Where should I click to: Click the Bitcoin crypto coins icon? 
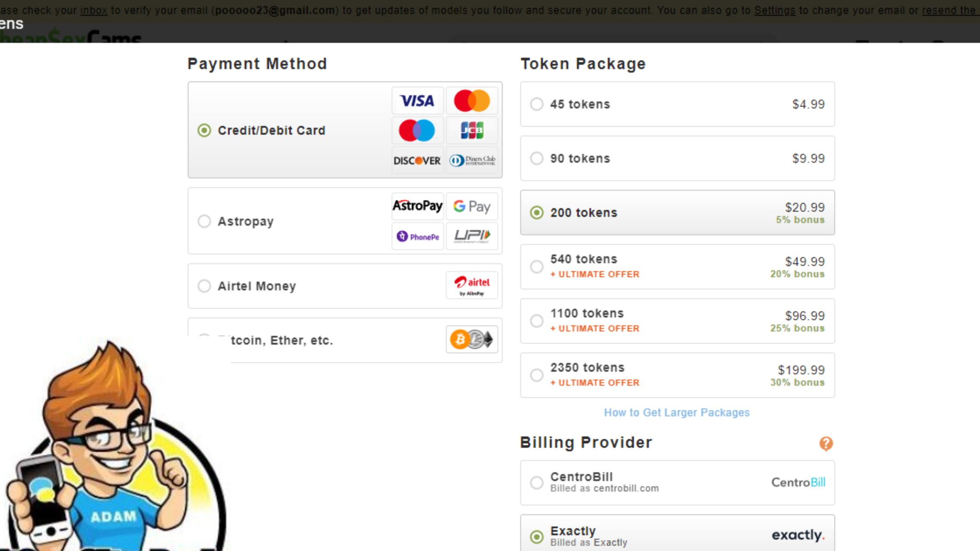(472, 339)
